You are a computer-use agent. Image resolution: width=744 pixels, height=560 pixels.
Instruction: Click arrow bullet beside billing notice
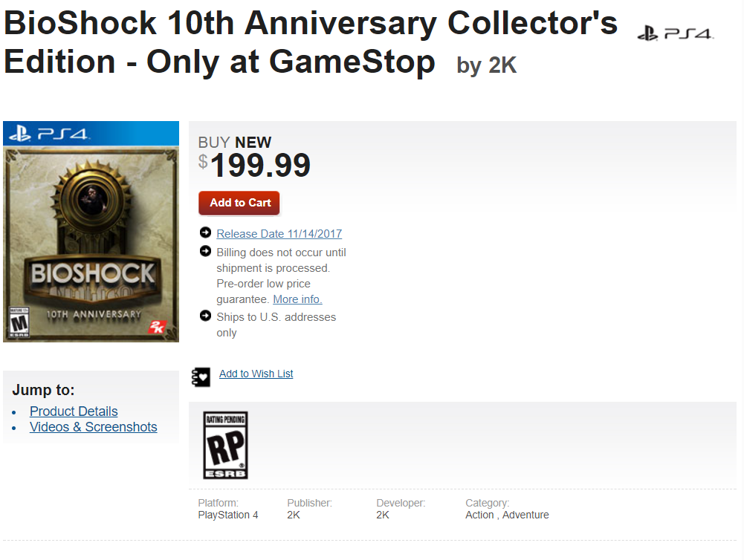click(x=206, y=252)
